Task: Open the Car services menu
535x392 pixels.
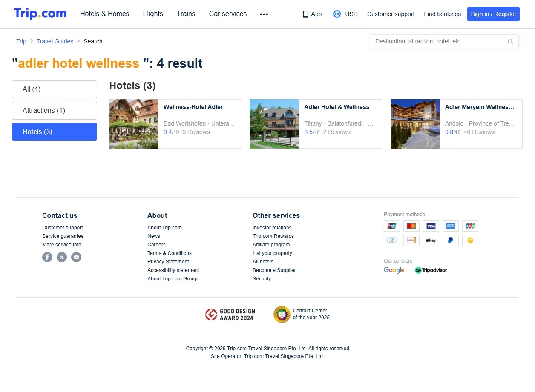Action: tap(228, 14)
